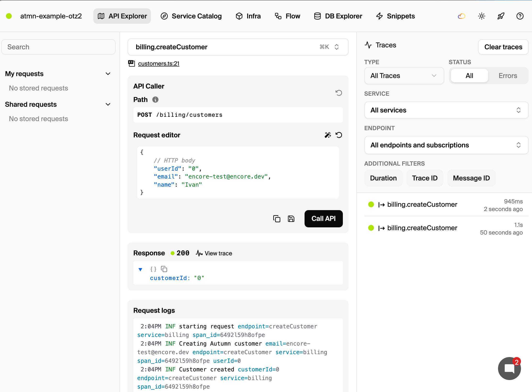This screenshot has height=392, width=532.
Task: Switch status filter to Errors
Action: 508,75
